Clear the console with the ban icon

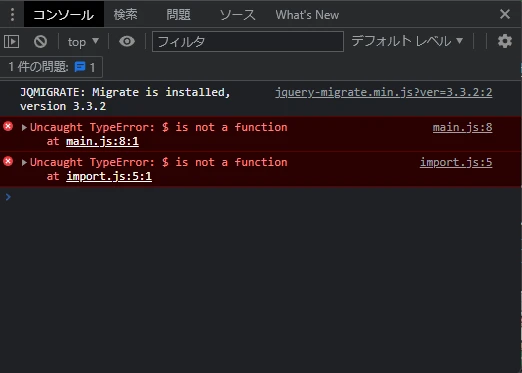40,42
